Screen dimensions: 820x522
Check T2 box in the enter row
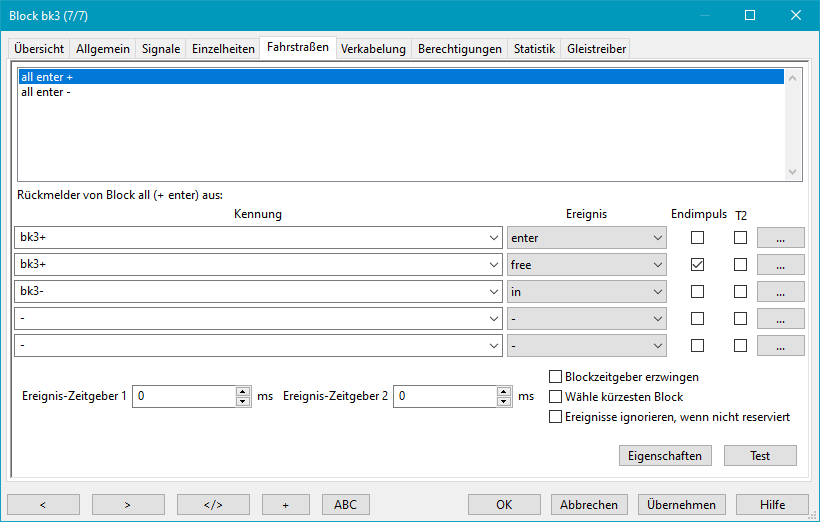point(740,238)
